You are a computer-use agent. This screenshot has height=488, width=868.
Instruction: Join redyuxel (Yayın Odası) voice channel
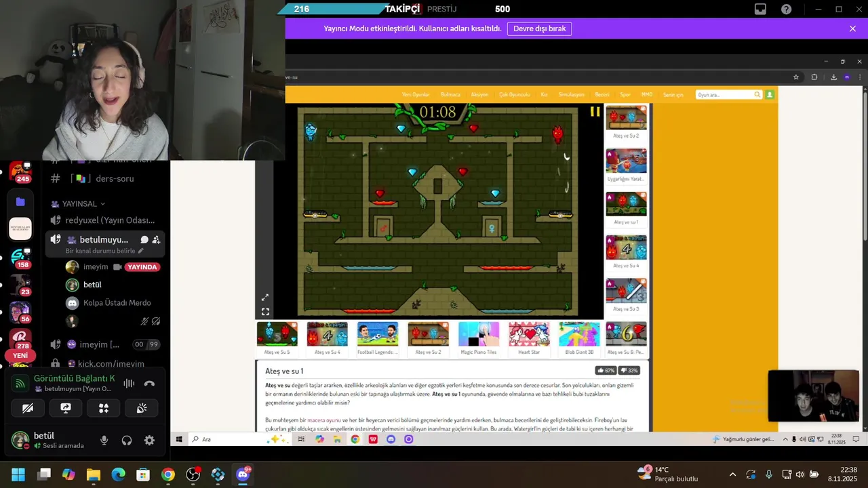(105, 220)
